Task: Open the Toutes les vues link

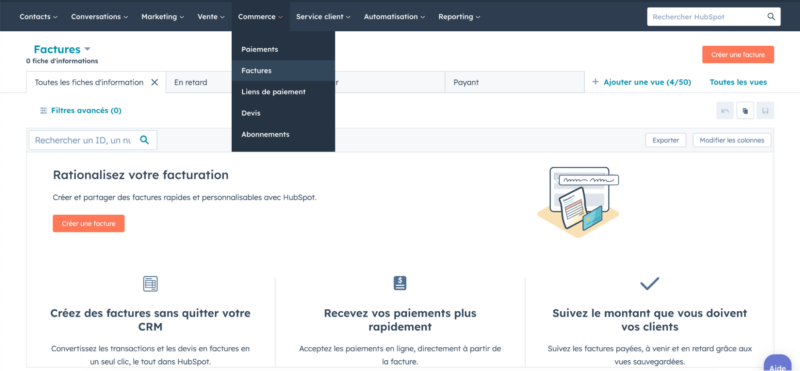Action: (x=738, y=82)
